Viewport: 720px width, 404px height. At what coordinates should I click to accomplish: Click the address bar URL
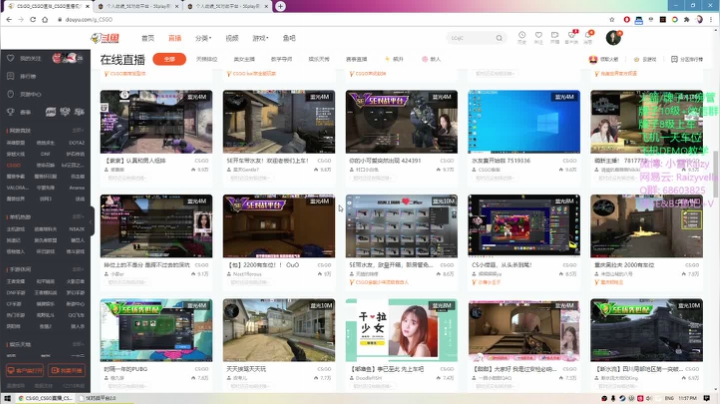click(x=89, y=20)
